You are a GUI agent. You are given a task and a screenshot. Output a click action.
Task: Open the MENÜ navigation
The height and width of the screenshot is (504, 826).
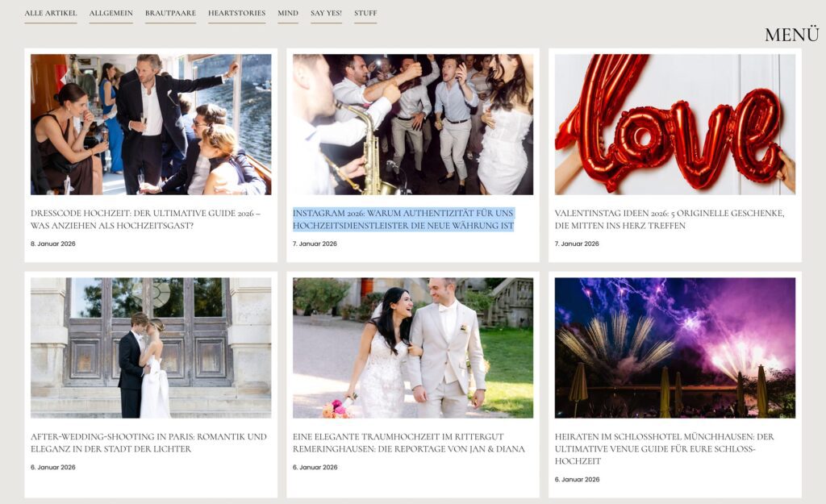pyautogui.click(x=791, y=35)
